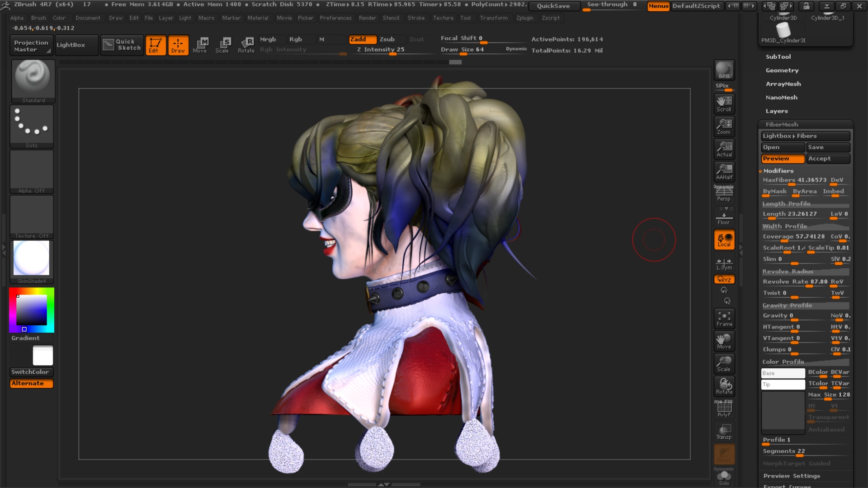Image resolution: width=868 pixels, height=488 pixels.
Task: Click the Frame mesh icon
Action: tap(724, 319)
